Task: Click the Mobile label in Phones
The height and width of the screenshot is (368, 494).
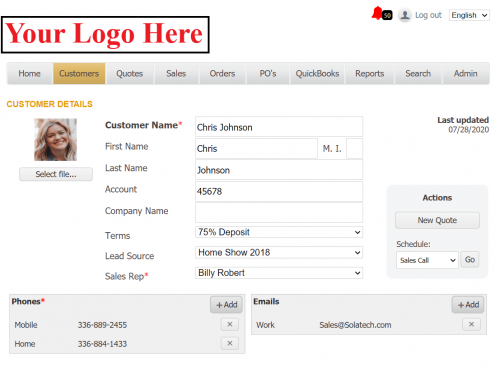Action: [x=26, y=325]
